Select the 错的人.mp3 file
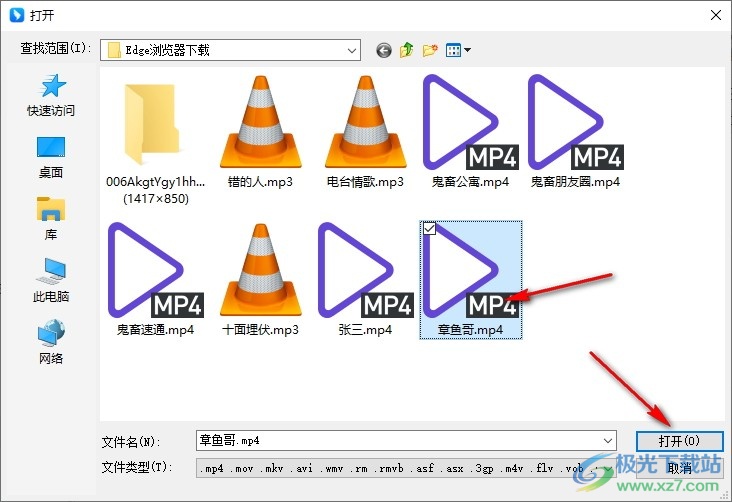Viewport: 732px width, 502px height. [x=260, y=132]
